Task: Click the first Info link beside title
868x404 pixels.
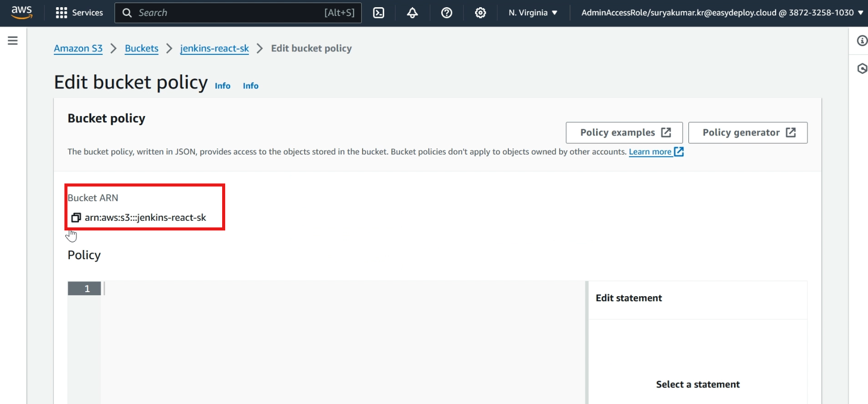Action: point(223,86)
